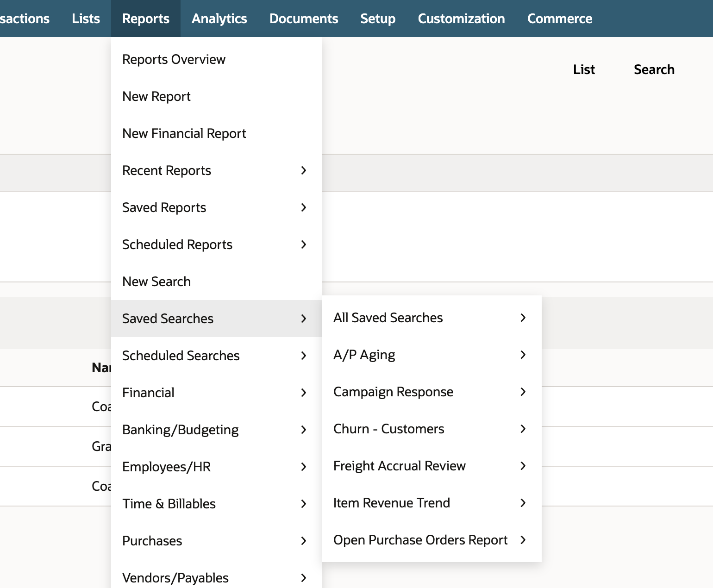Viewport: 713px width, 588px height.
Task: Expand the Scheduled Reports chevron
Action: point(304,244)
